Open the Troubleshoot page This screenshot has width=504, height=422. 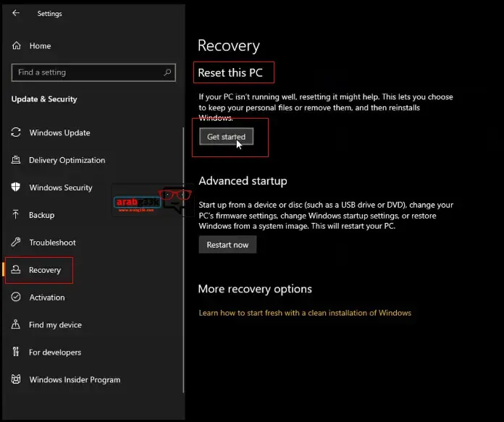[x=53, y=242]
